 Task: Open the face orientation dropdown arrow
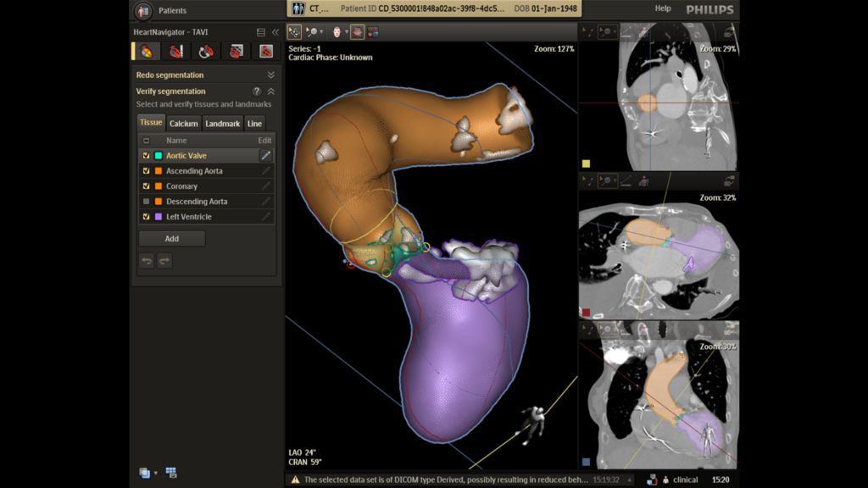tap(347, 32)
